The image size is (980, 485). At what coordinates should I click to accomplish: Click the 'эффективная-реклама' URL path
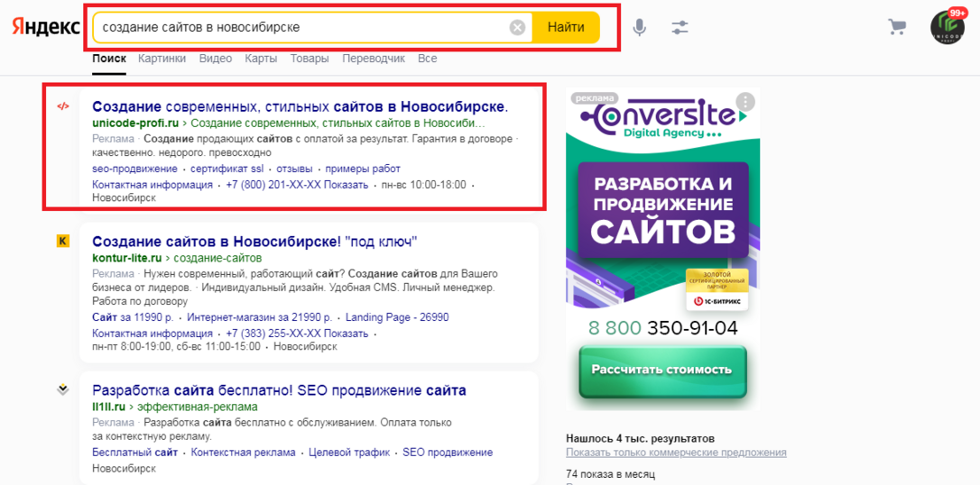(x=198, y=407)
